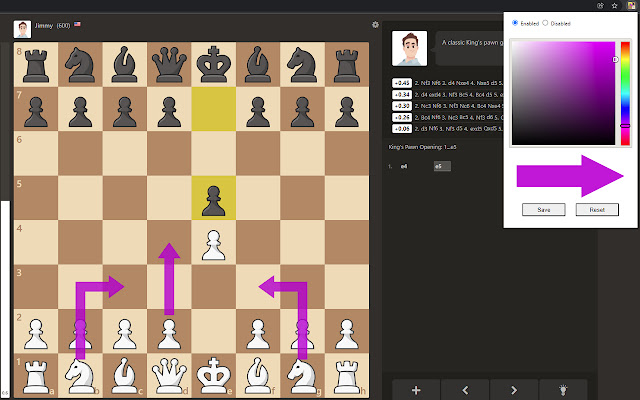Pick a shade in the magenta color field
The image size is (640, 400).
click(563, 93)
